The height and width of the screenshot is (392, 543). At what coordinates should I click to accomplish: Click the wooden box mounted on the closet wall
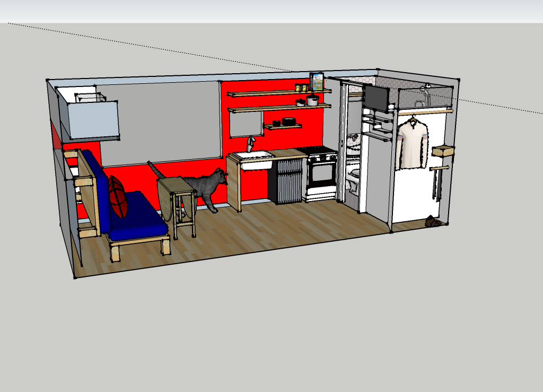coord(442,152)
